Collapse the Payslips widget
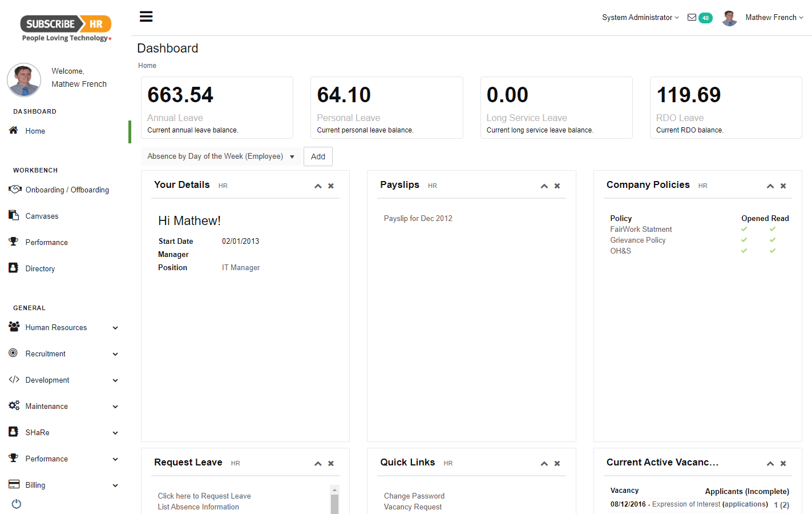 point(544,186)
